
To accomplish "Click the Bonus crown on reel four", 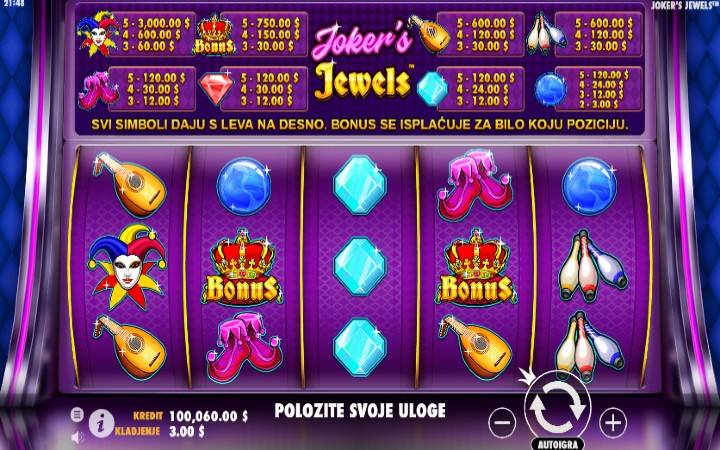I will pos(475,267).
